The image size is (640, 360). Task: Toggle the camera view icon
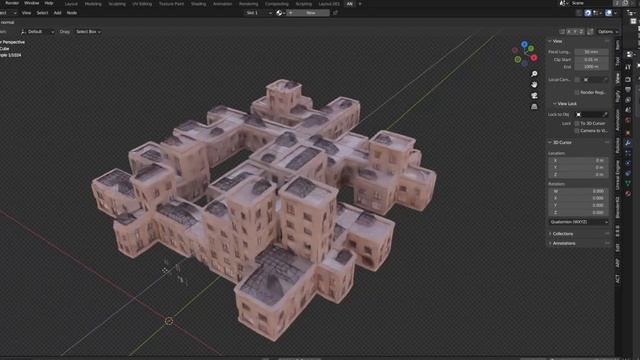click(x=534, y=96)
